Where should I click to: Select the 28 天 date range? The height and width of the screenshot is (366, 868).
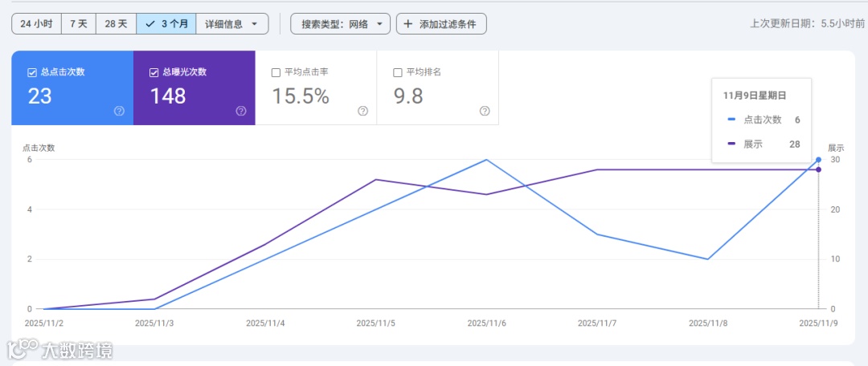[117, 24]
